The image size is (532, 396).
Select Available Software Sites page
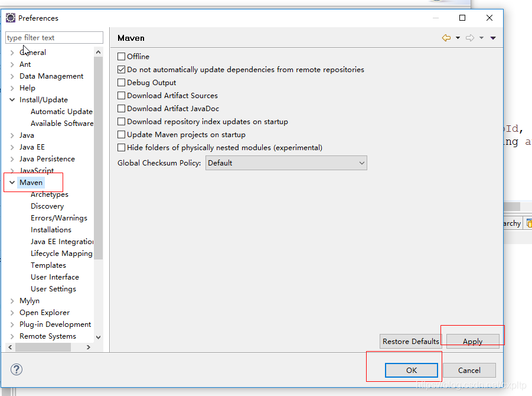click(62, 124)
